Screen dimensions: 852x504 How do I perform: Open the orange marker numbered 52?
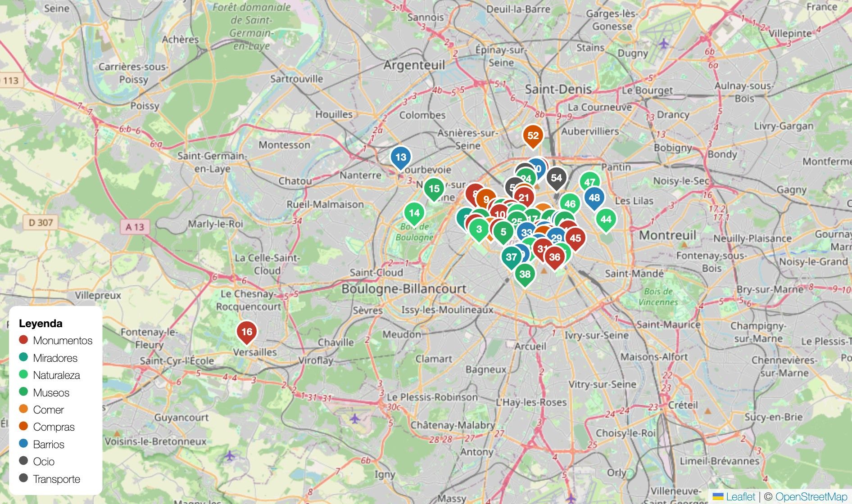coord(533,136)
